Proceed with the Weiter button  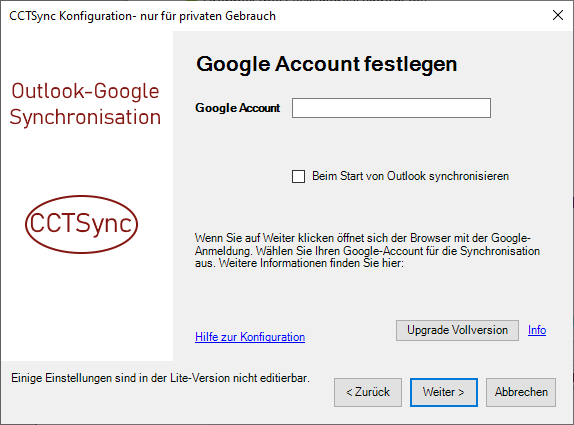tap(444, 392)
